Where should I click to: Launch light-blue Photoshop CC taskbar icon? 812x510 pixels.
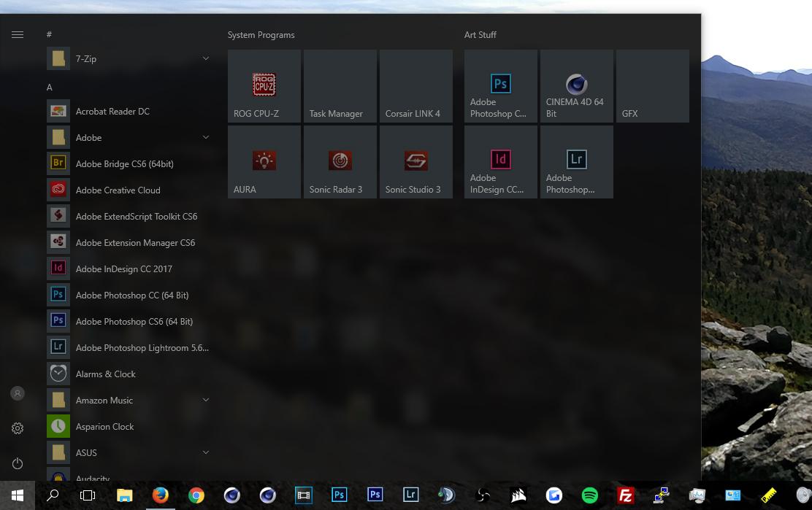(x=340, y=495)
